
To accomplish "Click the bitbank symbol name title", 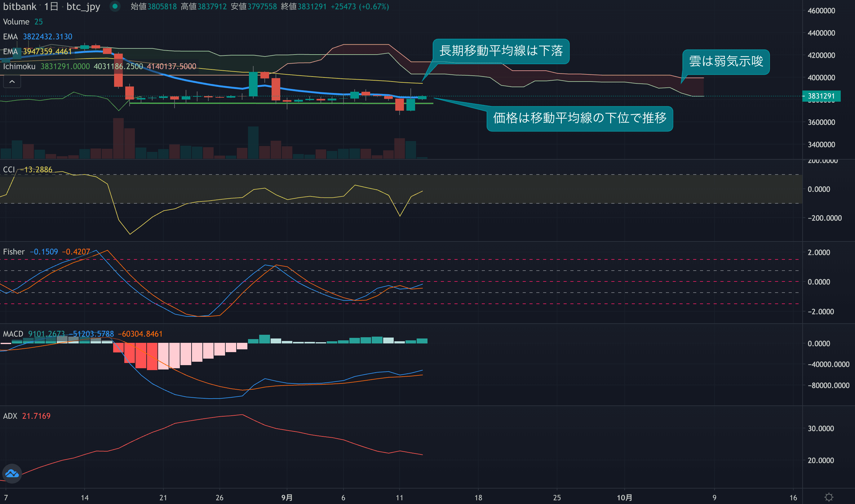I will [x=20, y=7].
